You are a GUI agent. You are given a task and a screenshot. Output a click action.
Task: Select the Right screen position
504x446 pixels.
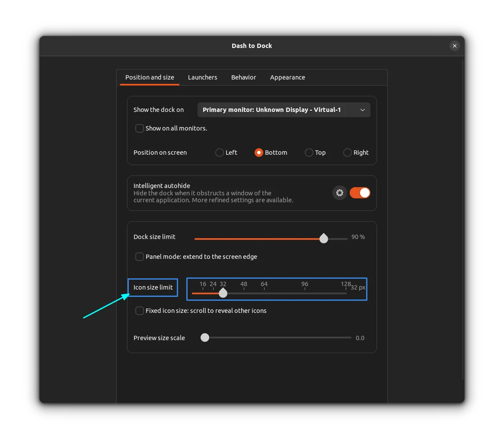pos(348,153)
